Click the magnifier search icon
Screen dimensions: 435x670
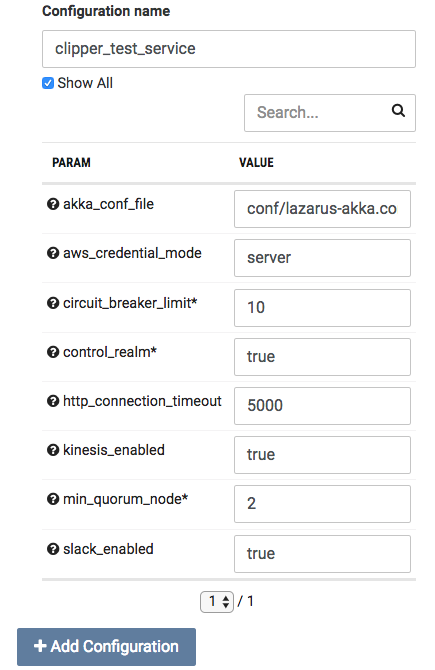[x=398, y=111]
